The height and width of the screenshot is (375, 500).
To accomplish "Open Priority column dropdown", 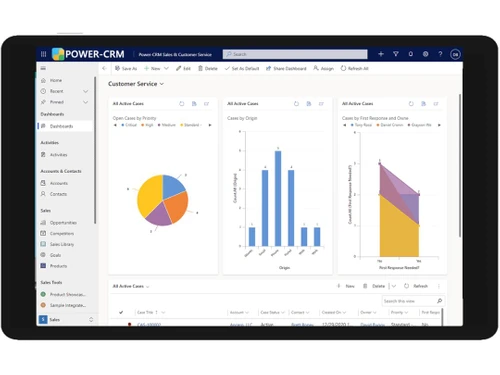I will (x=406, y=312).
